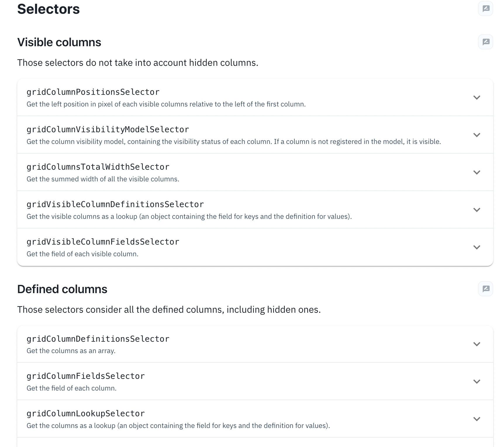
Task: Click feedback icon beside Visible columns heading
Action: point(486,42)
